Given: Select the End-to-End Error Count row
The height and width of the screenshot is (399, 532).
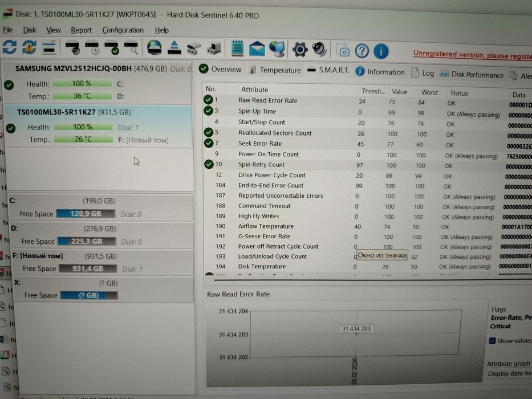Looking at the screenshot, I should [367, 186].
